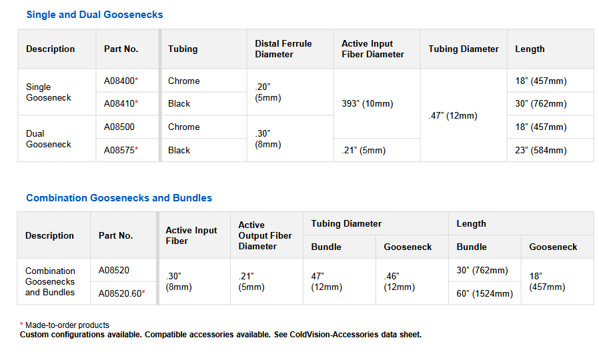The image size is (599, 364).
Task: Select part number A08400
Action: tap(119, 81)
